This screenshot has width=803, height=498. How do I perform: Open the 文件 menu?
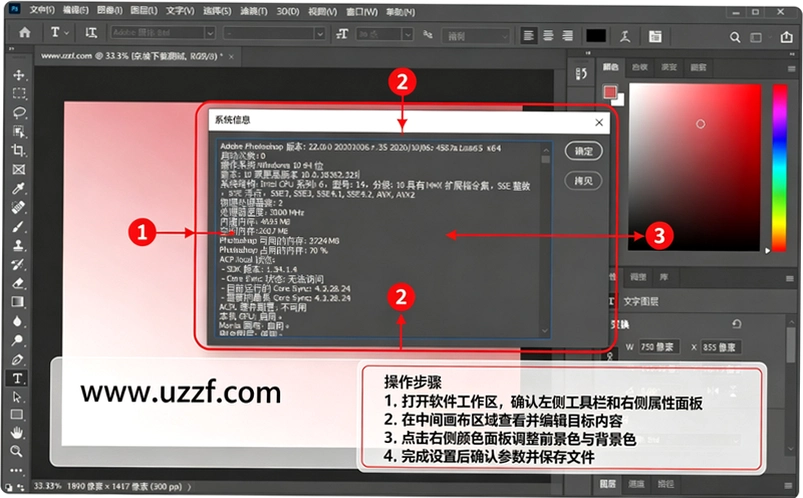click(42, 10)
